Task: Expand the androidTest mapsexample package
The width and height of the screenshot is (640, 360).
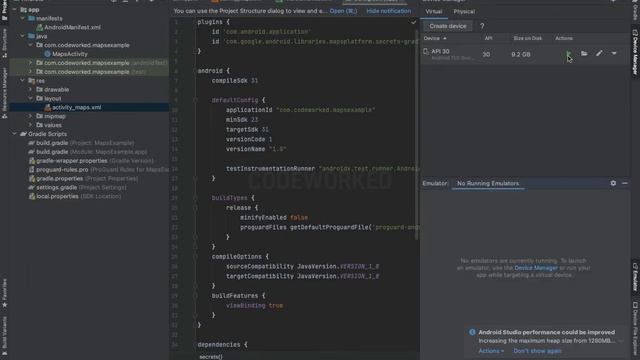Action: click(30, 63)
